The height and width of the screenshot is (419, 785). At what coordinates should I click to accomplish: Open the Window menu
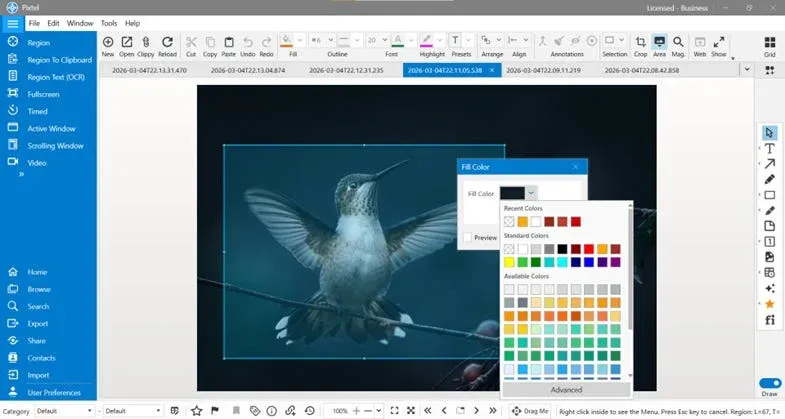[80, 23]
